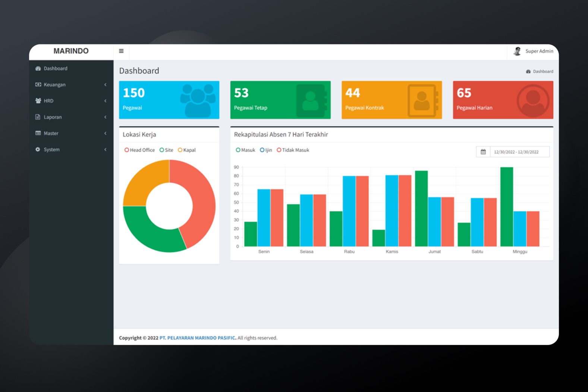The height and width of the screenshot is (392, 588).
Task: Toggle the Masuk legend series
Action: pyautogui.click(x=245, y=150)
